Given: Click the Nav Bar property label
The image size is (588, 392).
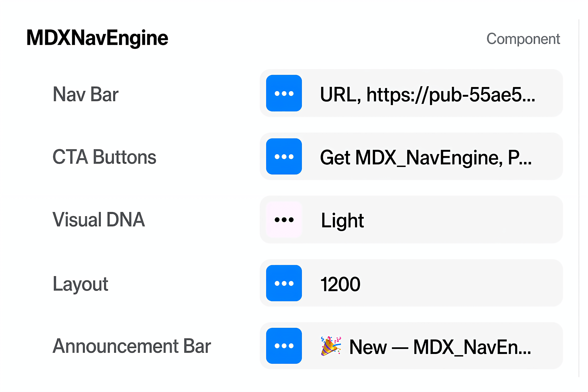Looking at the screenshot, I should [86, 94].
